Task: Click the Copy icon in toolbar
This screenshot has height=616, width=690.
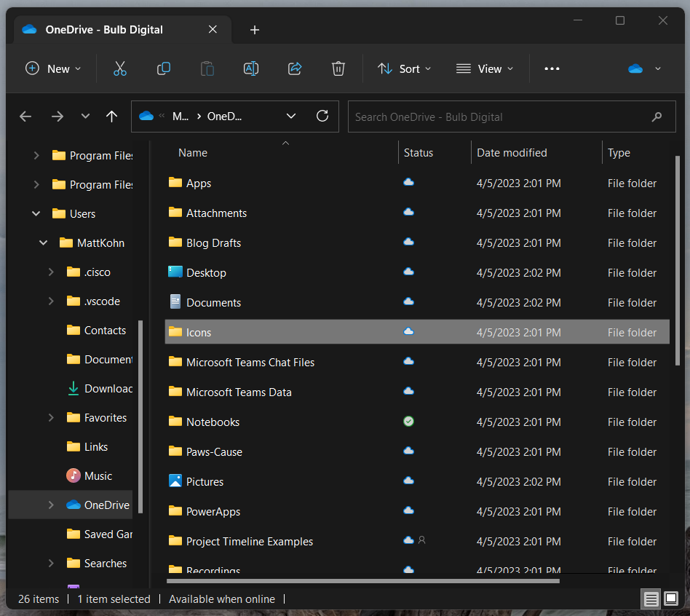Action: click(x=163, y=68)
